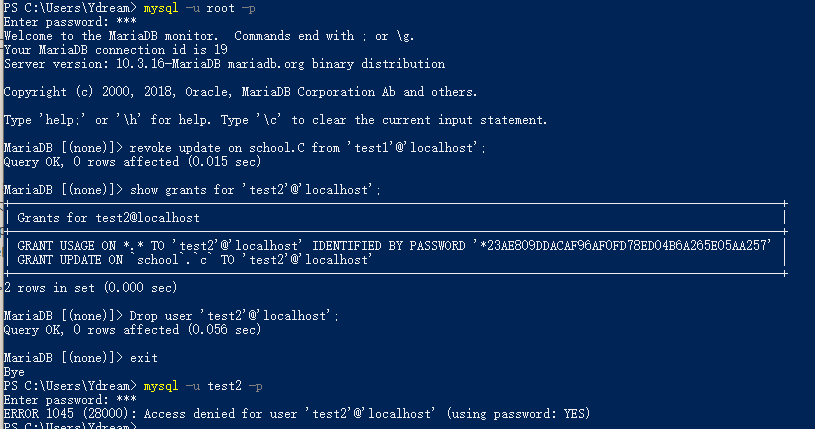Click the 'Query OK (0.015 sec)' result line
This screenshot has width=815, height=429.
pyautogui.click(x=132, y=162)
